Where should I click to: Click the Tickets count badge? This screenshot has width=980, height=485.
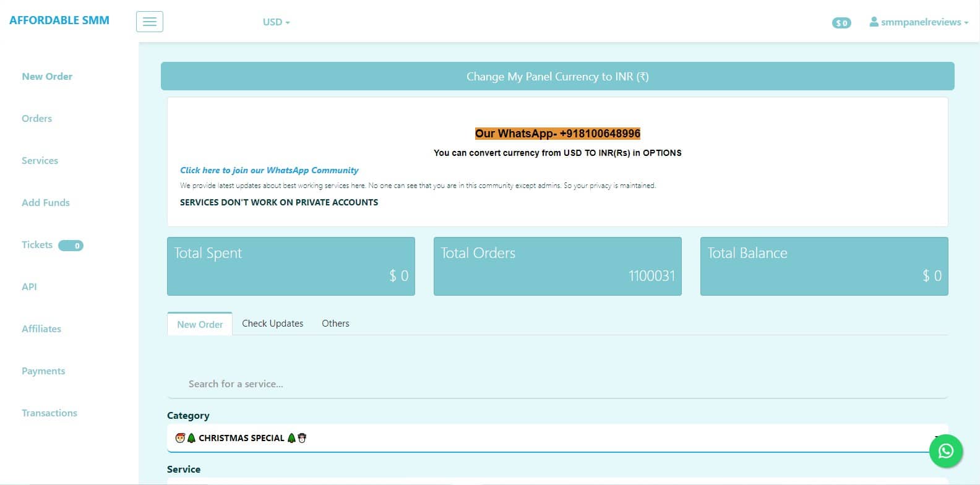pyautogui.click(x=71, y=246)
